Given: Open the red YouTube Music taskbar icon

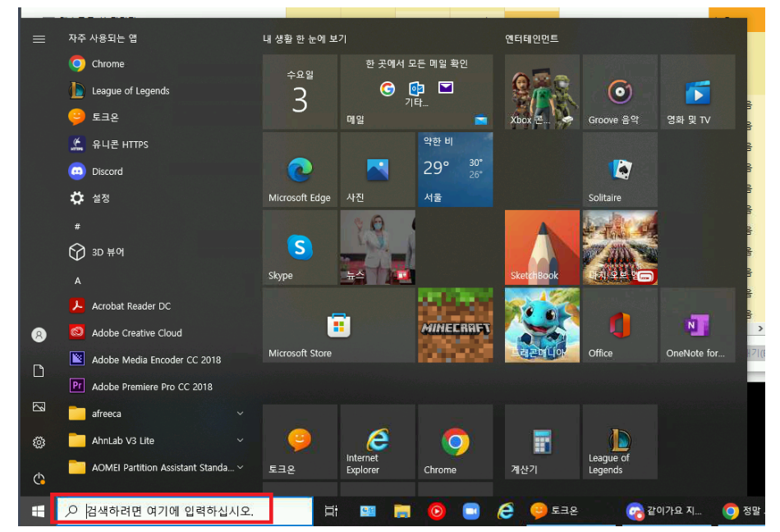Looking at the screenshot, I should (x=436, y=511).
